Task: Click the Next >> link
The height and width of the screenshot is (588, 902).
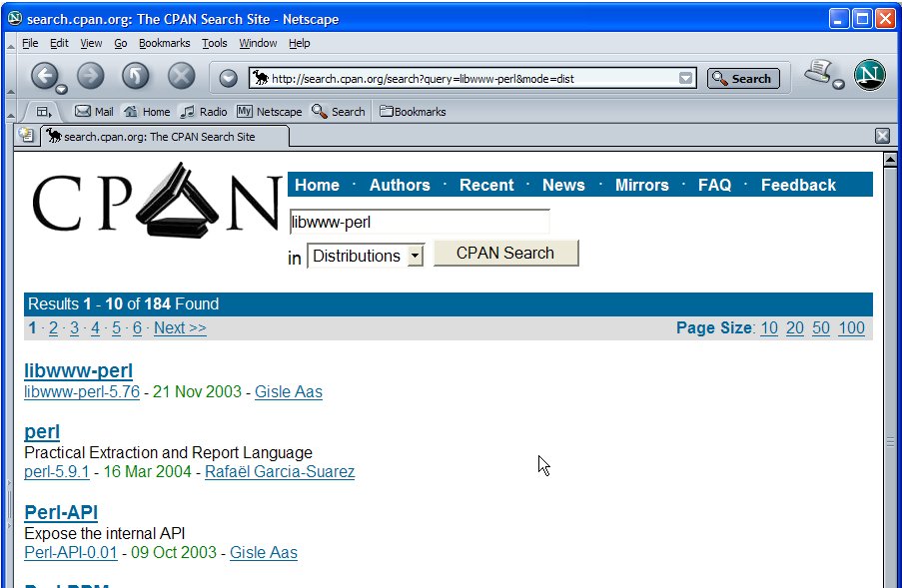Action: point(180,328)
